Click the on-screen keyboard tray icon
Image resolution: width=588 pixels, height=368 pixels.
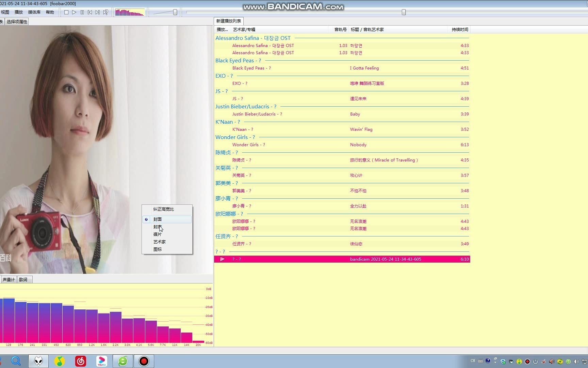click(480, 361)
